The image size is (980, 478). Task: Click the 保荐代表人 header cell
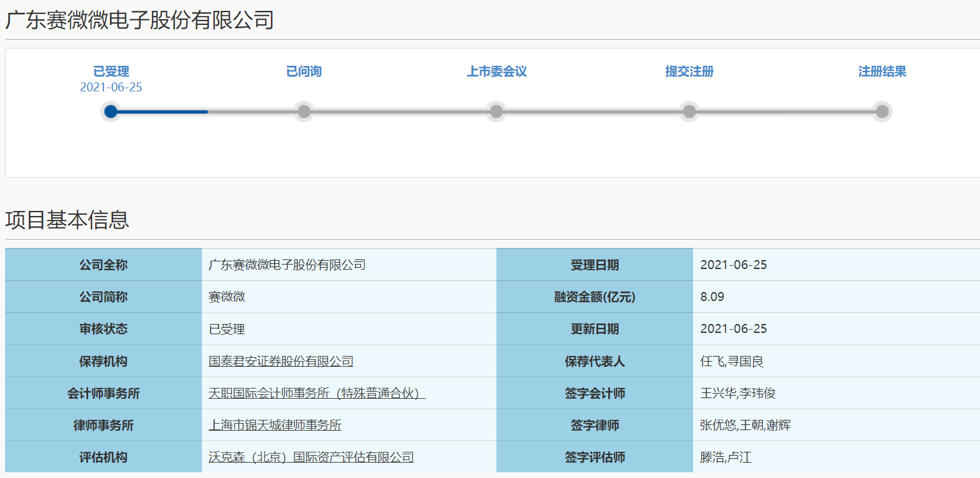click(595, 360)
